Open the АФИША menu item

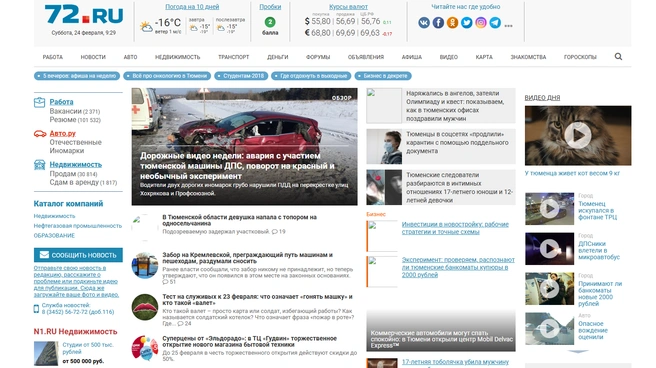412,57
